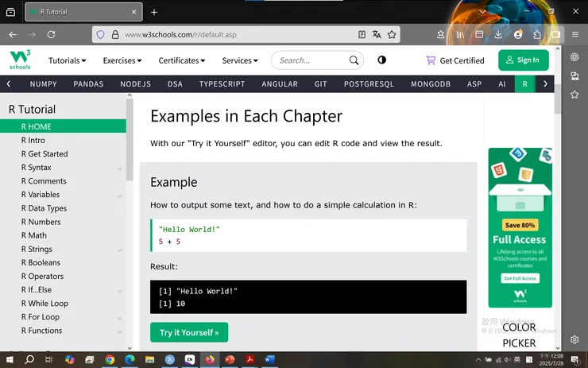Open the AI chatbot sidebar icon

pyautogui.click(x=574, y=57)
